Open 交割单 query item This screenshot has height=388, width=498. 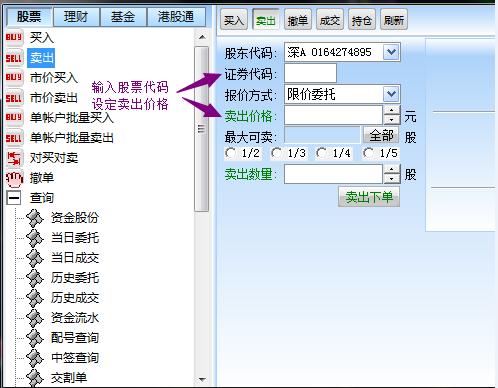(x=69, y=378)
